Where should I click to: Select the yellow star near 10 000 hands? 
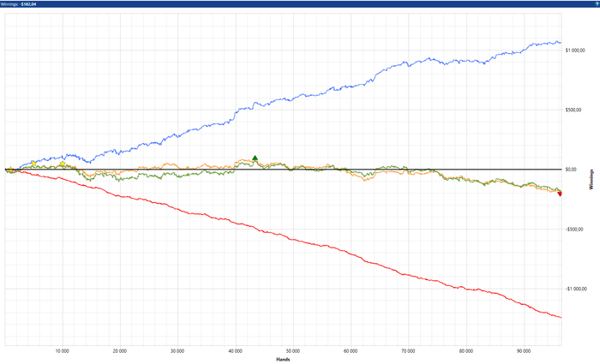(63, 164)
